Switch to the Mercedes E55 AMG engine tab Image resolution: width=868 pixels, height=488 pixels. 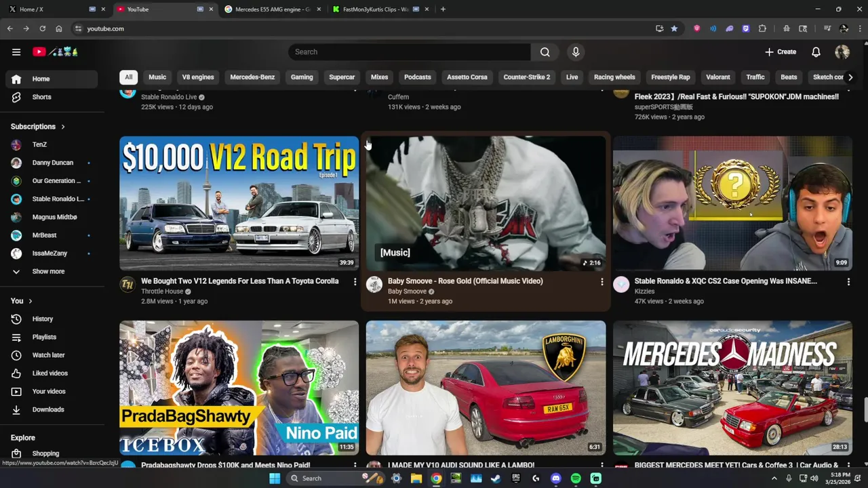(273, 9)
